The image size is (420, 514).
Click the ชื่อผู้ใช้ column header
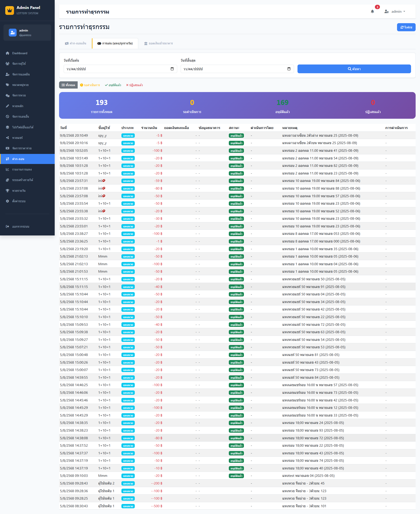104,128
